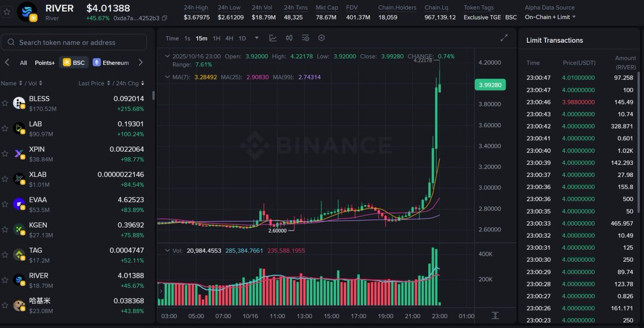Click the token list scrollbar
The image size is (644, 328).
pyautogui.click(x=153, y=95)
